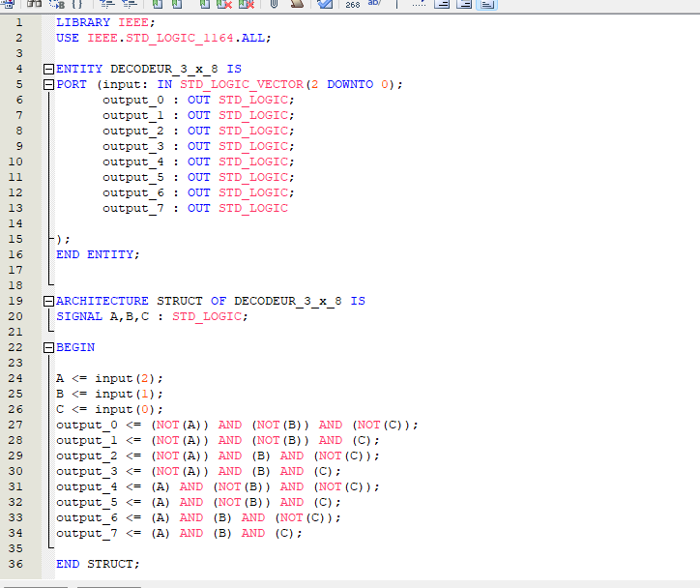The height and width of the screenshot is (588, 700).
Task: Click the LIBRARY keyword on line 1
Action: pyautogui.click(x=83, y=22)
